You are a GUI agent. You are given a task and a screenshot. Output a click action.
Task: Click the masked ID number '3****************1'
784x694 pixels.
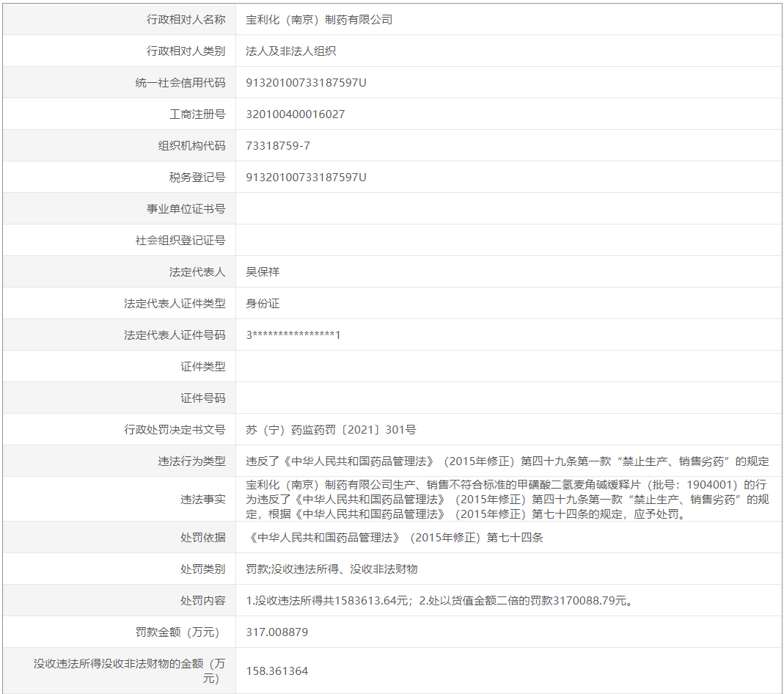[x=293, y=335]
